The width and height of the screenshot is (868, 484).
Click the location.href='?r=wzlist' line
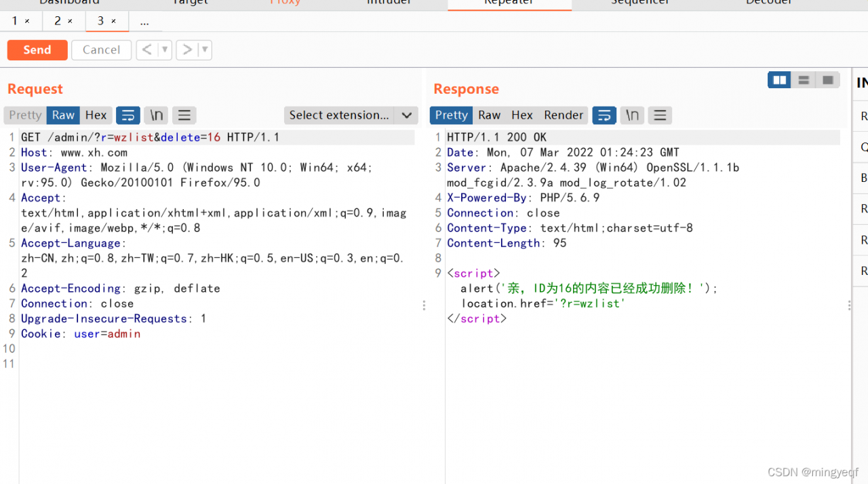(542, 304)
